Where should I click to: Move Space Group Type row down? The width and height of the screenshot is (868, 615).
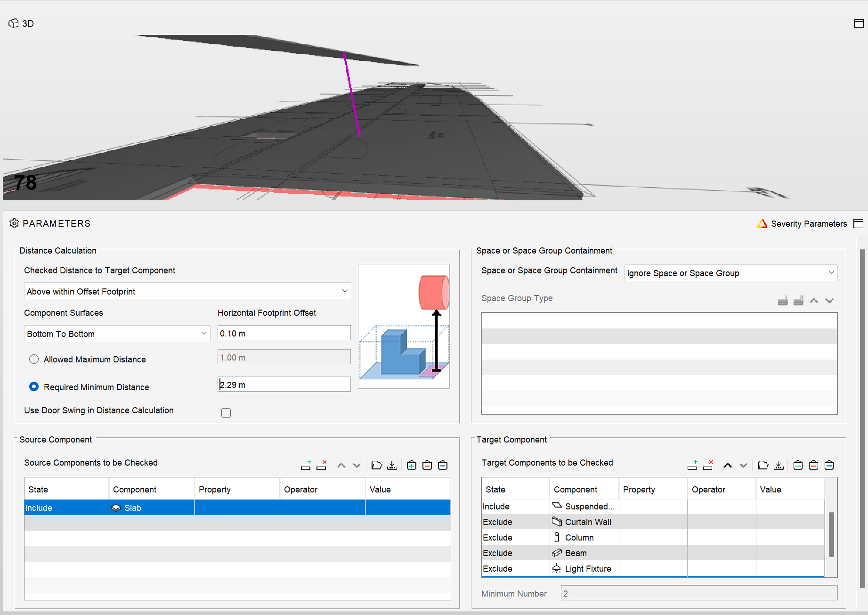(829, 301)
